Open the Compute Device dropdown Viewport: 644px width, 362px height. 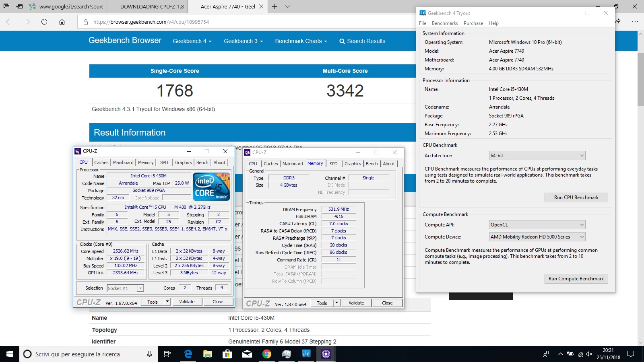click(x=537, y=237)
